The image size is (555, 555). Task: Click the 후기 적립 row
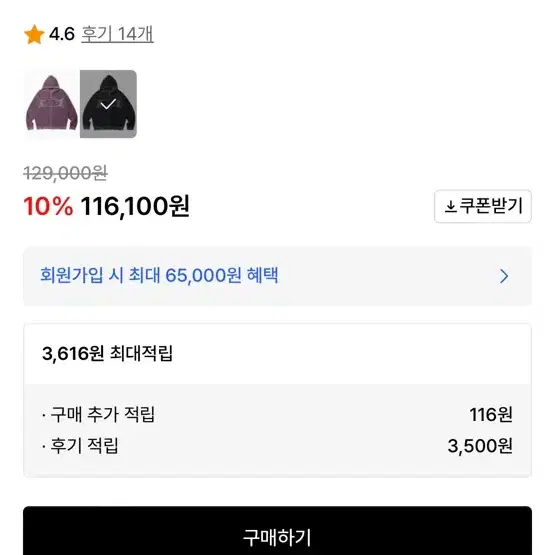[x=278, y=446]
